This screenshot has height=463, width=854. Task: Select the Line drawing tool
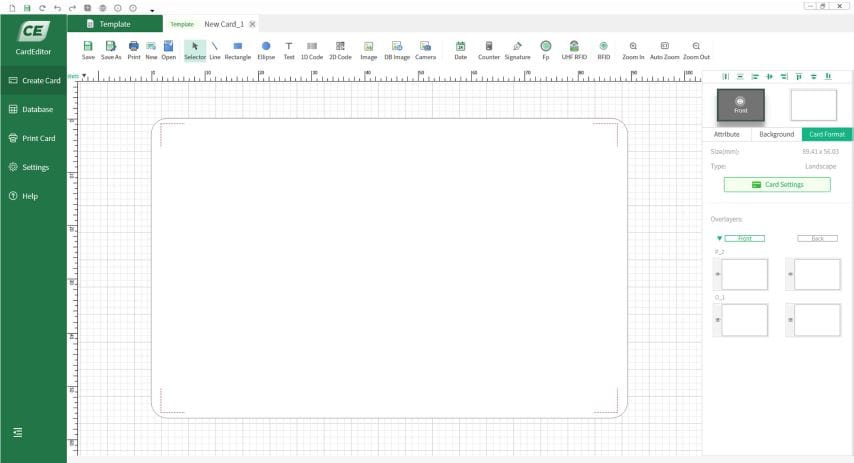coord(215,50)
